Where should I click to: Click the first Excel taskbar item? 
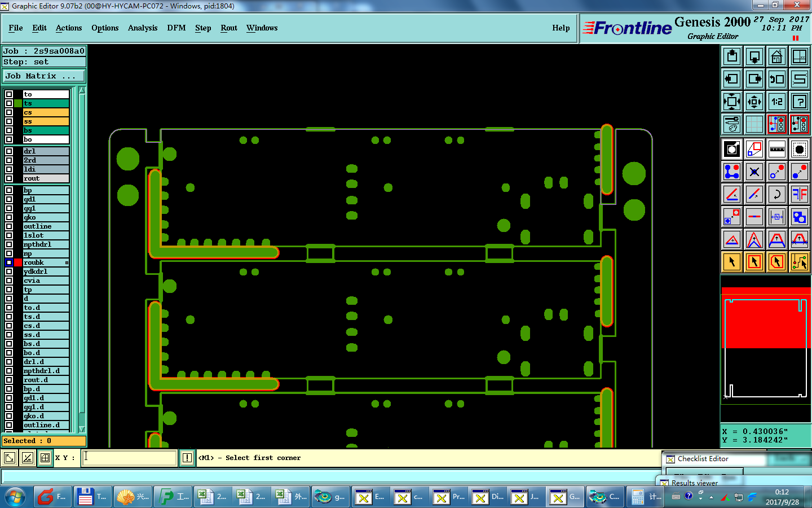click(211, 497)
